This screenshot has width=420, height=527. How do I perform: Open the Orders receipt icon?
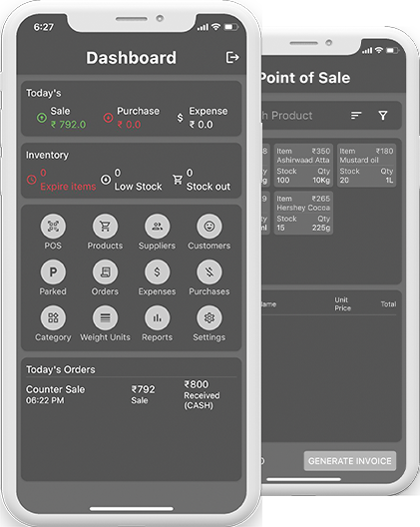point(105,271)
